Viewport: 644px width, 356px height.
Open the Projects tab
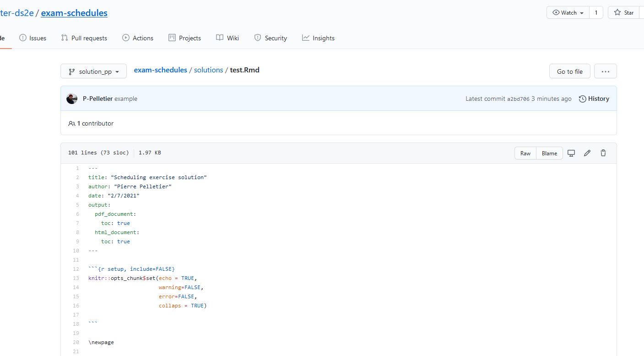coord(184,38)
